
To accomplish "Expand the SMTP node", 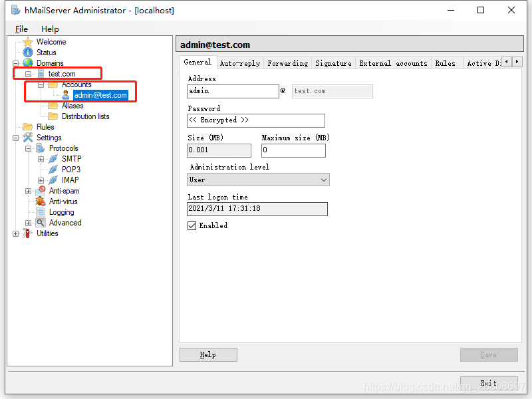I will (x=41, y=159).
